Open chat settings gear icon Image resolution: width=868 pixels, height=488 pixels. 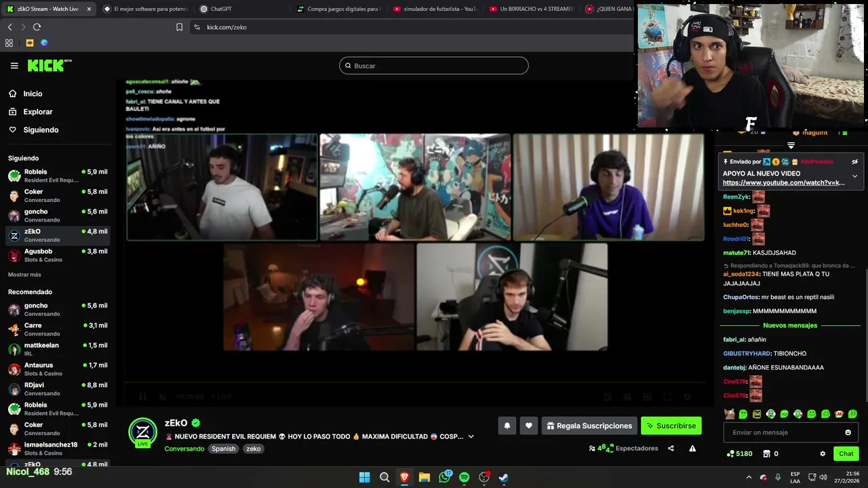pos(823,453)
